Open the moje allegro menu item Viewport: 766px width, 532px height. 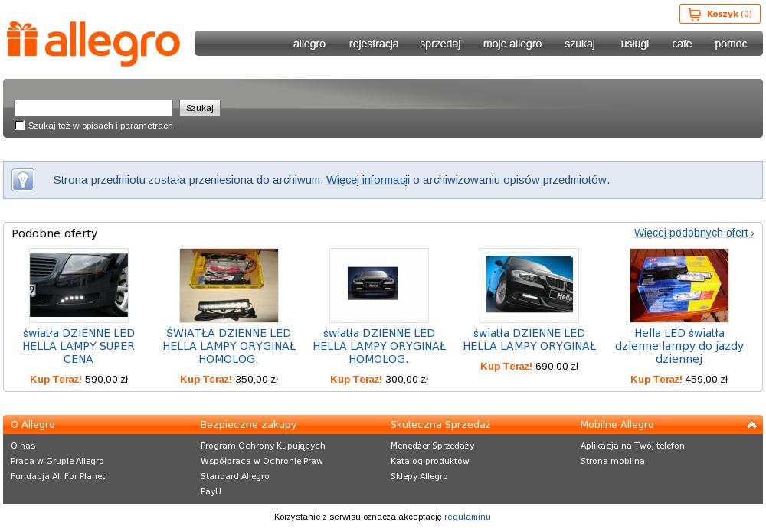coord(512,44)
